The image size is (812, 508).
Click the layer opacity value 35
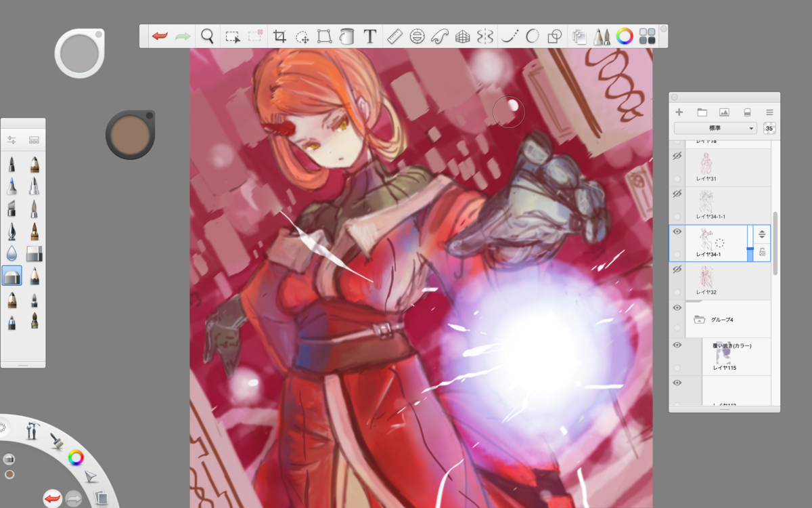click(x=769, y=128)
